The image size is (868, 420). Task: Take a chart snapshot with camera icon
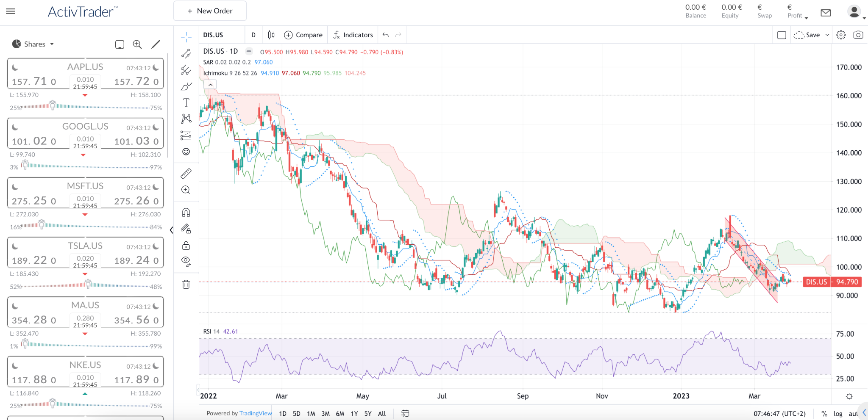[x=858, y=35]
